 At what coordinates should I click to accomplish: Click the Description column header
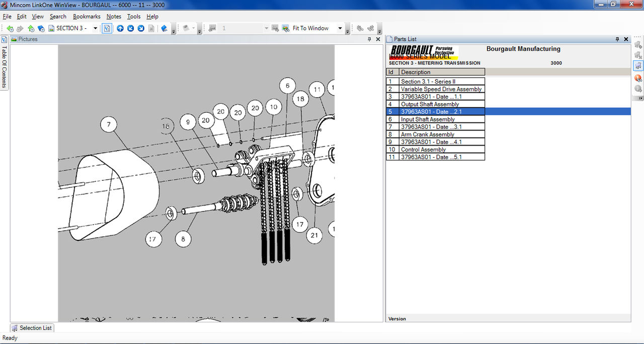tap(442, 72)
